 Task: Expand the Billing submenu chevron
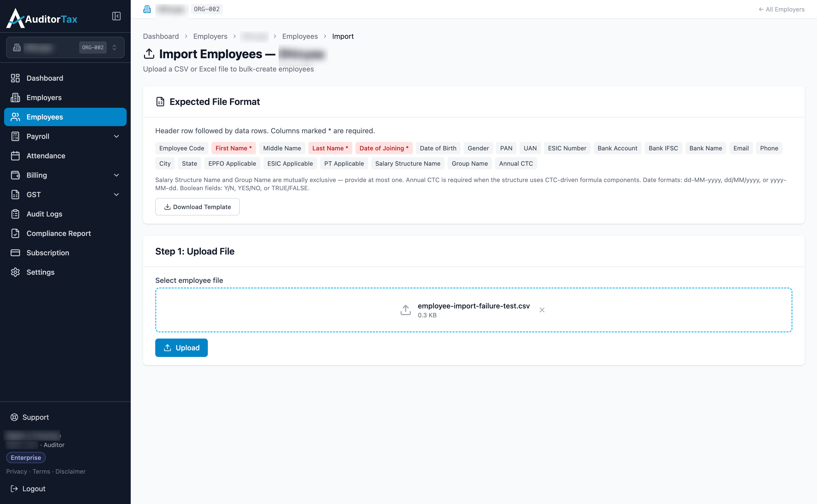click(116, 175)
